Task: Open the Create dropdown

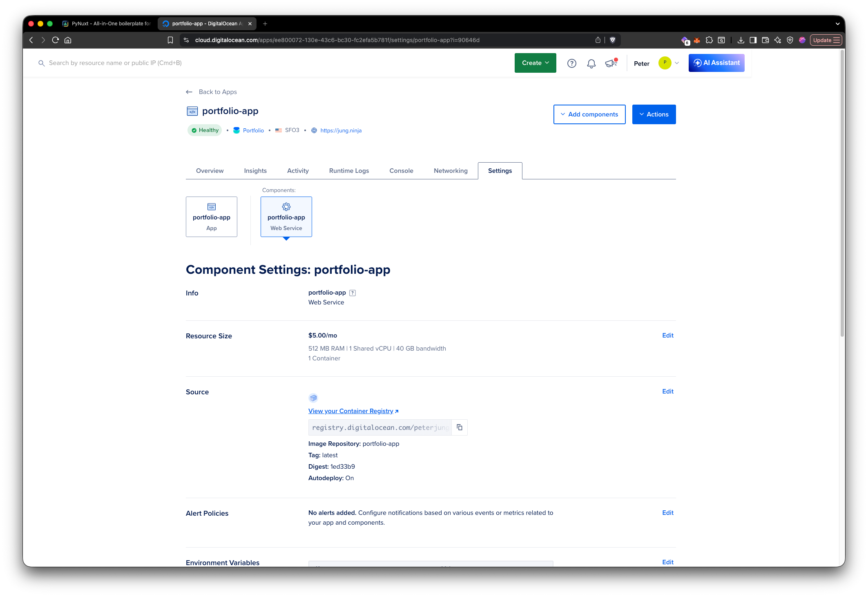Action: point(535,63)
